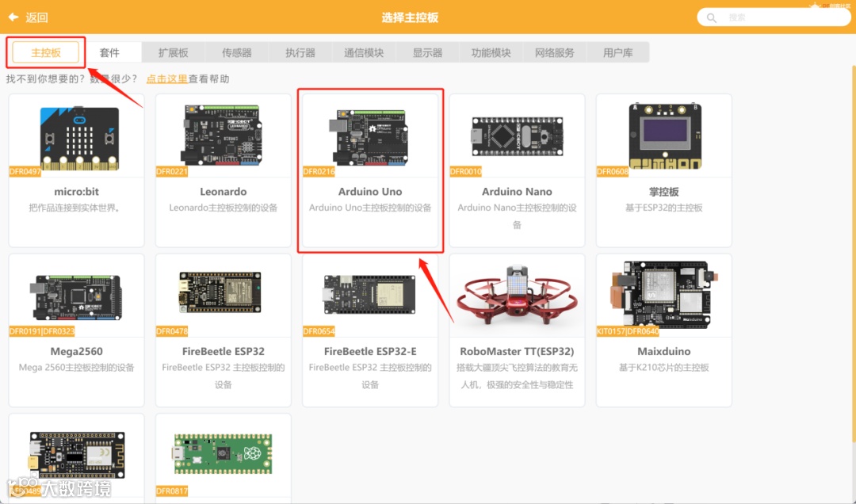Select the micro:bit board image
This screenshot has width=856, height=504.
tap(79, 138)
